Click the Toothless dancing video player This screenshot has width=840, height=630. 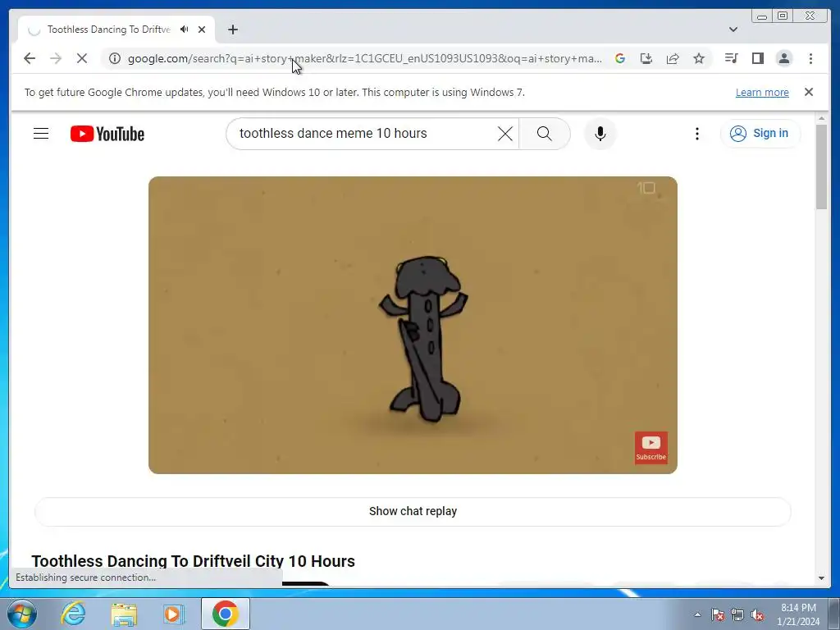(x=413, y=325)
